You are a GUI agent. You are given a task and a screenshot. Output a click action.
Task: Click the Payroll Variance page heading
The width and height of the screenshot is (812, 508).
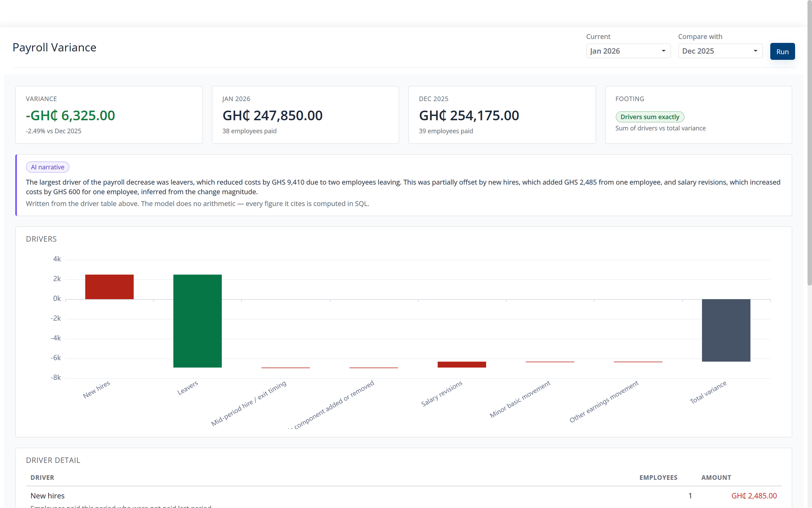tap(54, 47)
